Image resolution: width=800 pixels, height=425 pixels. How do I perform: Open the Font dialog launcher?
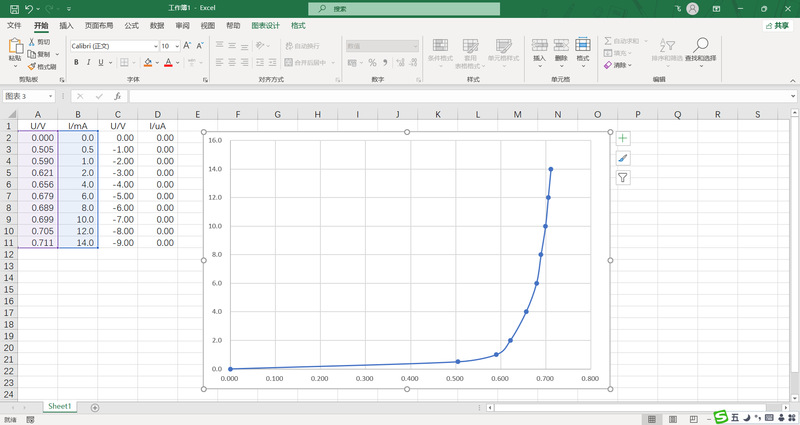point(205,80)
